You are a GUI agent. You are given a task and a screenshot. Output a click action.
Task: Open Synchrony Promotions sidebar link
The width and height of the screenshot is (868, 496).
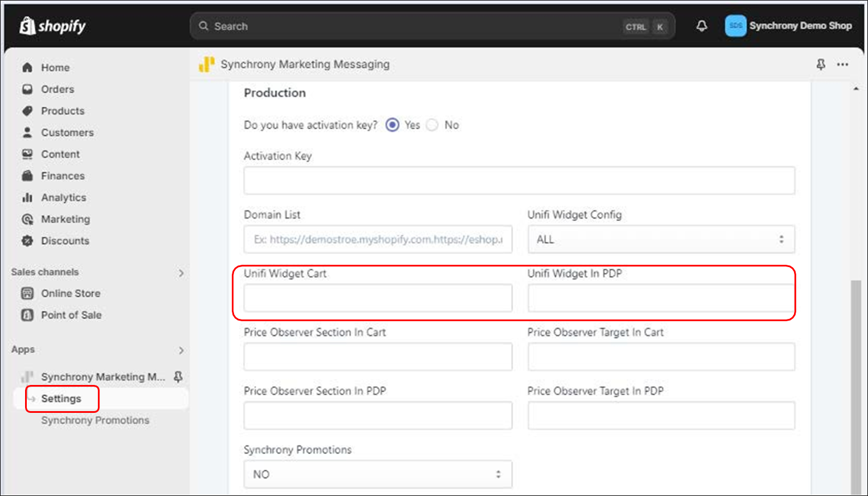pyautogui.click(x=95, y=420)
